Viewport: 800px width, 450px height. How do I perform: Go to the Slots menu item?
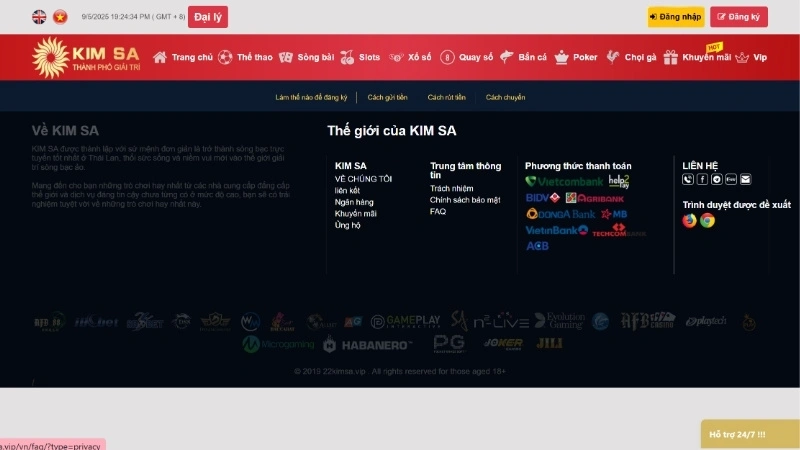click(x=360, y=58)
